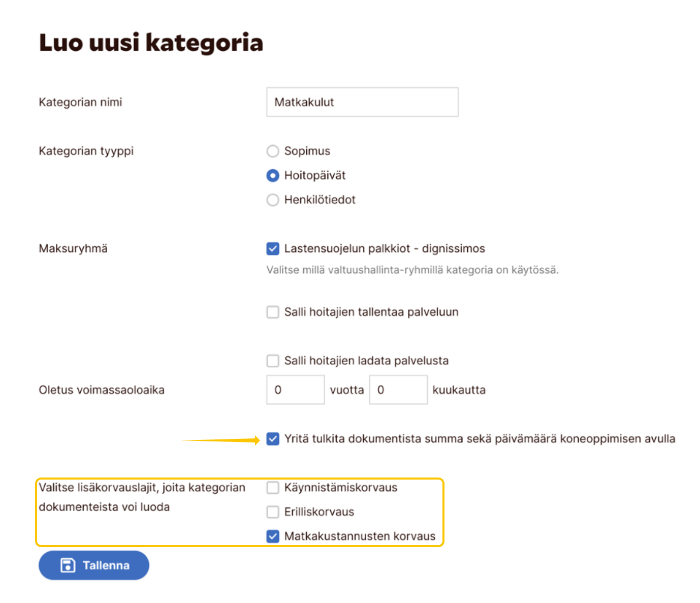Check the Käynnistämiskorvaus checkbox
This screenshot has height=603, width=700.
point(273,488)
